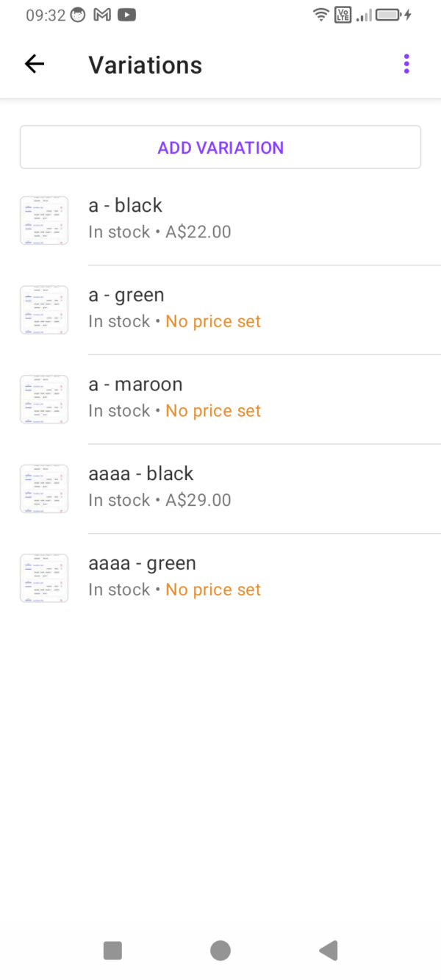
Task: Select the a - maroon thumbnail image
Action: tap(44, 399)
